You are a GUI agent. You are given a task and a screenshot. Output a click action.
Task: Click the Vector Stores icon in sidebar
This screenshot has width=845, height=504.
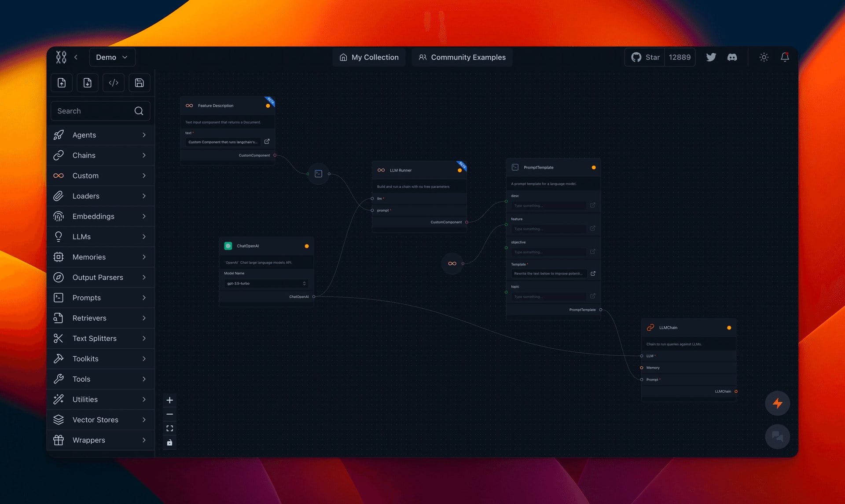58,420
